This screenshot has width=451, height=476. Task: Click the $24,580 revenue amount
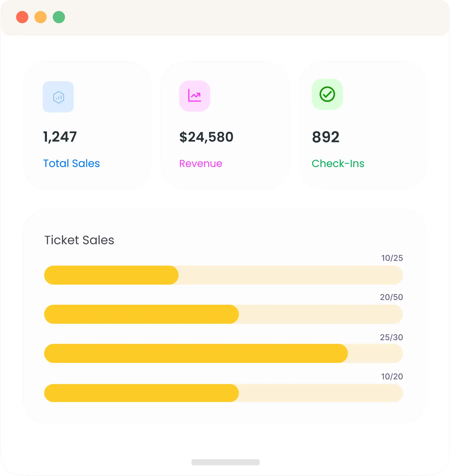(x=206, y=137)
